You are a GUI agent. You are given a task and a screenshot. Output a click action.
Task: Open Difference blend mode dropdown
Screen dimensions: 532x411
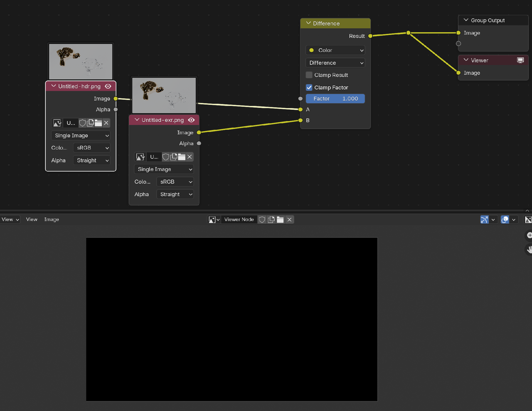335,63
